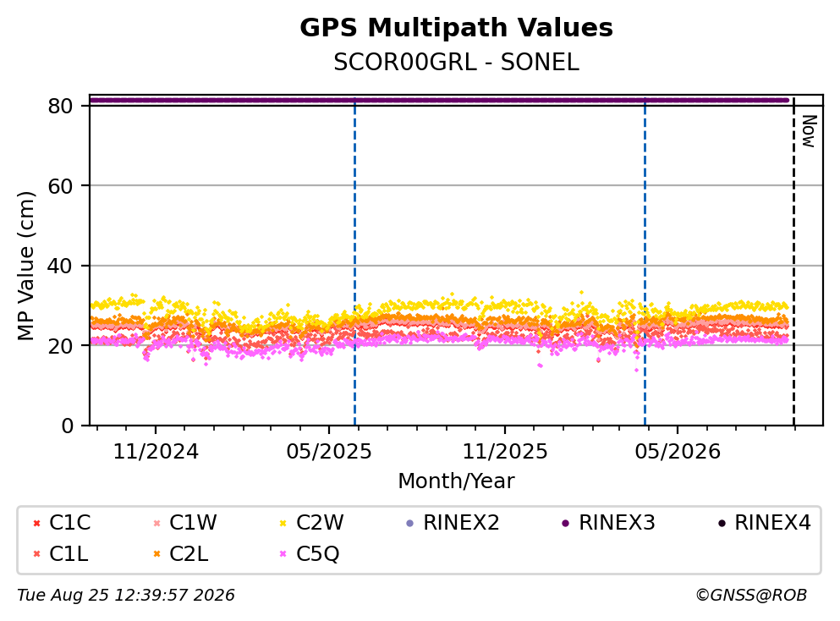This screenshot has height=621, width=840.
Task: Click the 60 y-axis tick label
Action: point(60,186)
